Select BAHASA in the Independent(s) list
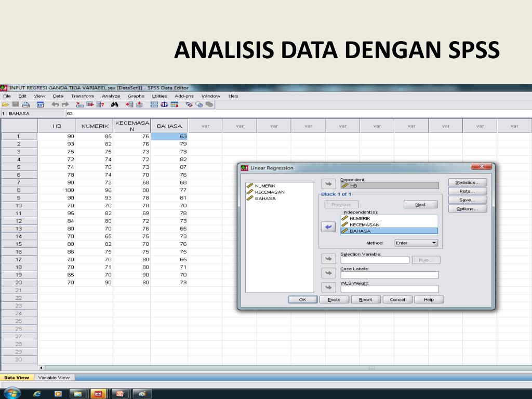This screenshot has height=399, width=532. (389, 231)
